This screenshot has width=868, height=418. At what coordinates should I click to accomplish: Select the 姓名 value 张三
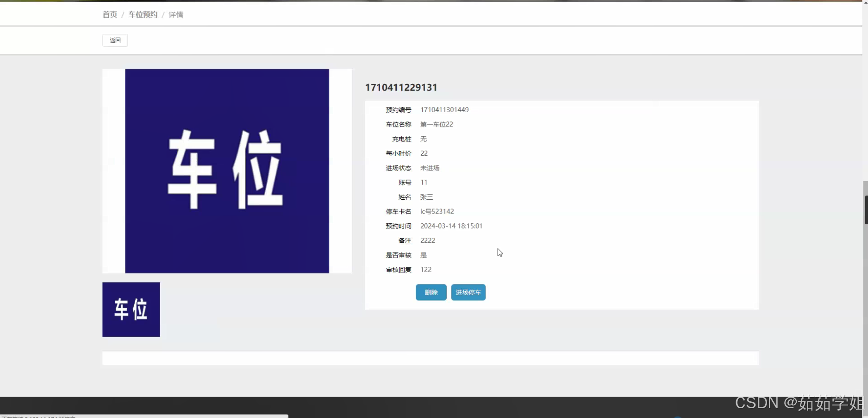pyautogui.click(x=426, y=197)
